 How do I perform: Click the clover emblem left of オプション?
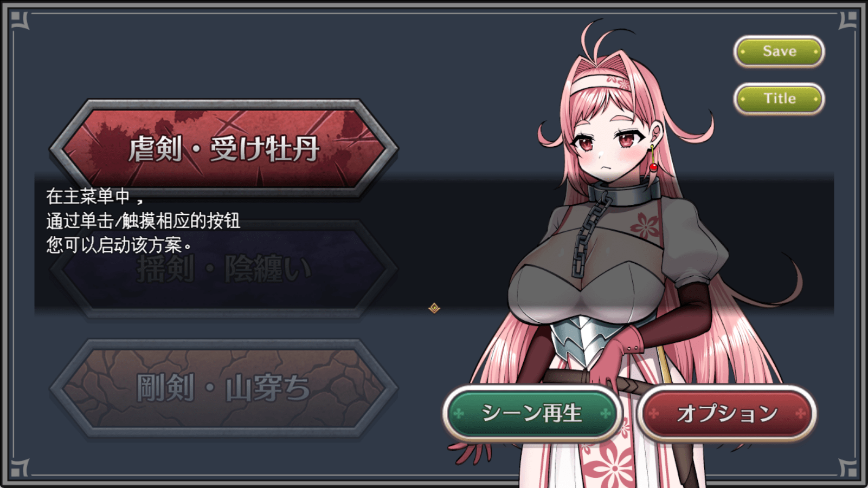tap(653, 414)
